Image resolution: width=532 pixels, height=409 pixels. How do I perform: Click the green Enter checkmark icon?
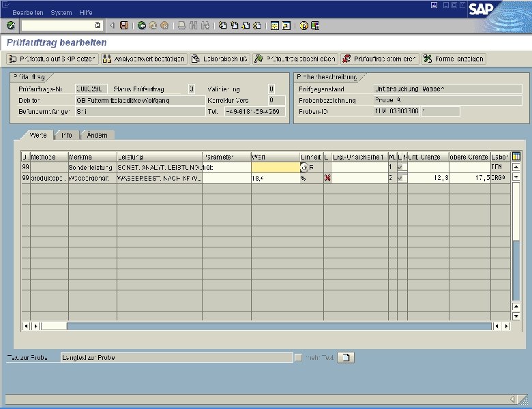11,25
